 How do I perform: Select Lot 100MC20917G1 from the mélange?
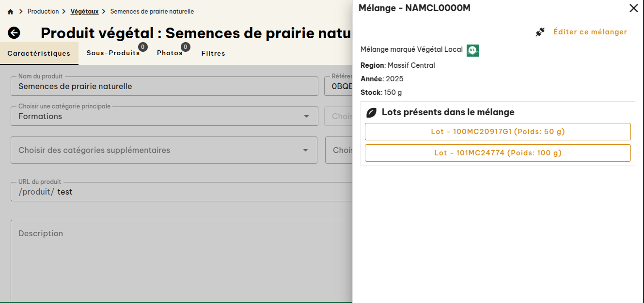(x=498, y=131)
